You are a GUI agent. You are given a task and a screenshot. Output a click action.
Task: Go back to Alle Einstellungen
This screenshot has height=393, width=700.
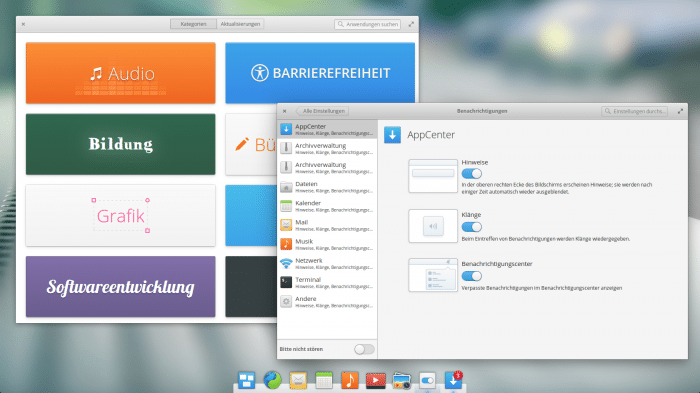[x=322, y=111]
